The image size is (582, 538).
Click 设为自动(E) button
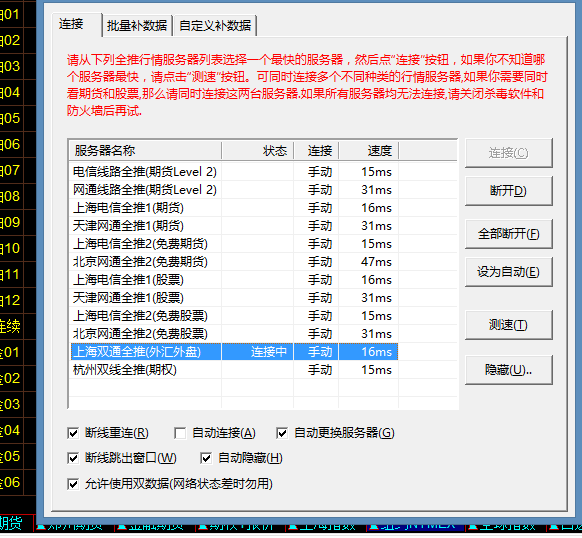coord(509,272)
